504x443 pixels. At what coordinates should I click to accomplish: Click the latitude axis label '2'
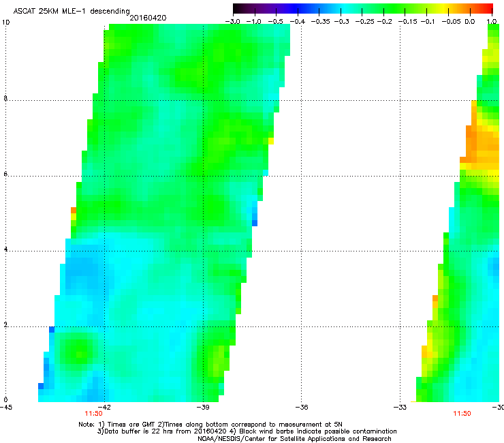click(x=5, y=325)
